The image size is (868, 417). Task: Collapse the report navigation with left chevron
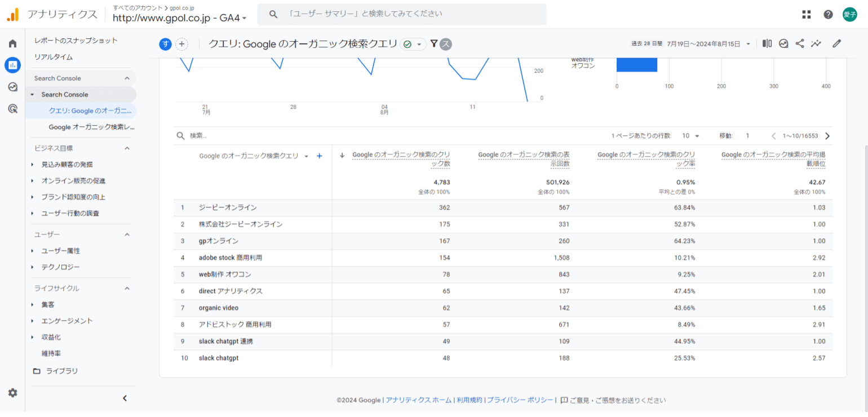(125, 398)
